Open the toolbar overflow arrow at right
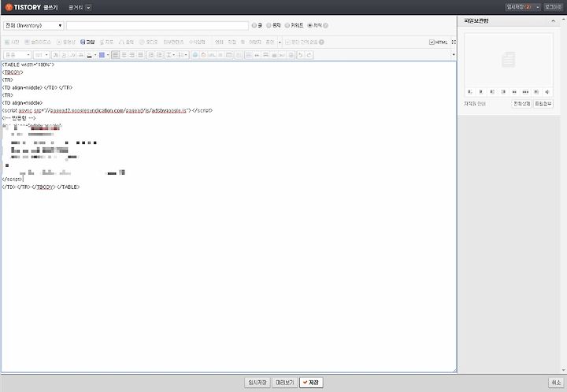The width and height of the screenshot is (567, 392). coord(454,55)
